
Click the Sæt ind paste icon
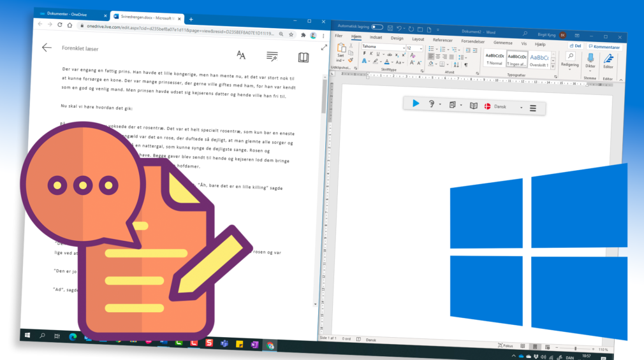tap(341, 48)
